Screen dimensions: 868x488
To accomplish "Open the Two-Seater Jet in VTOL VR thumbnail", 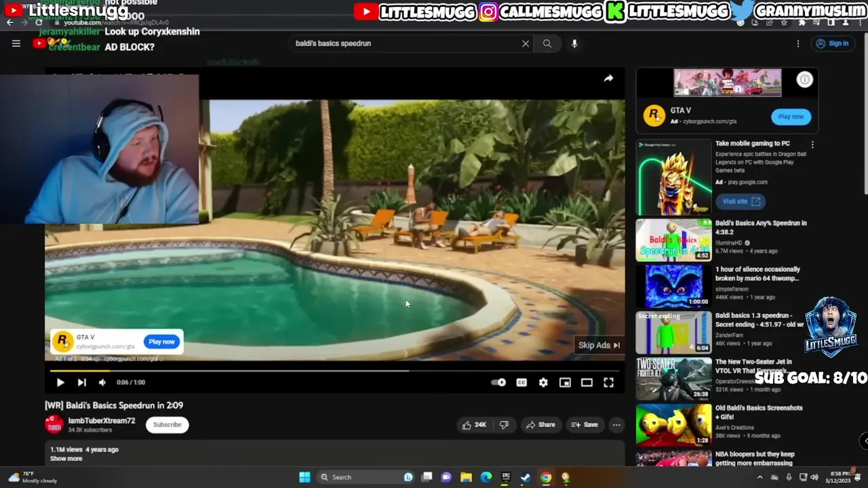I will click(x=673, y=378).
